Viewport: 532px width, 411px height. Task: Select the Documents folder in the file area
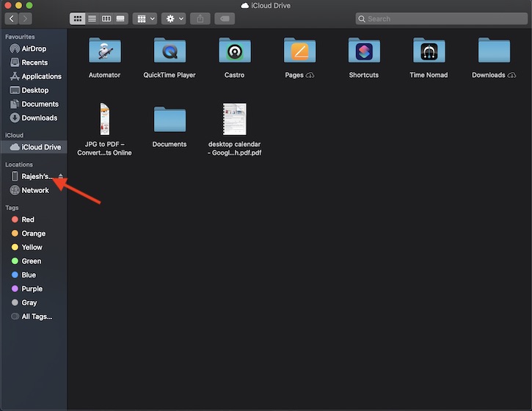coord(170,119)
